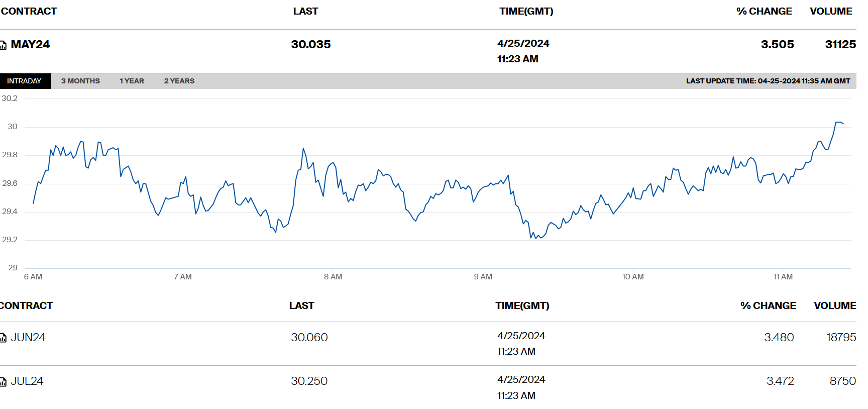
Task: Click the chart icon beside MAY24
Action: click(3, 45)
